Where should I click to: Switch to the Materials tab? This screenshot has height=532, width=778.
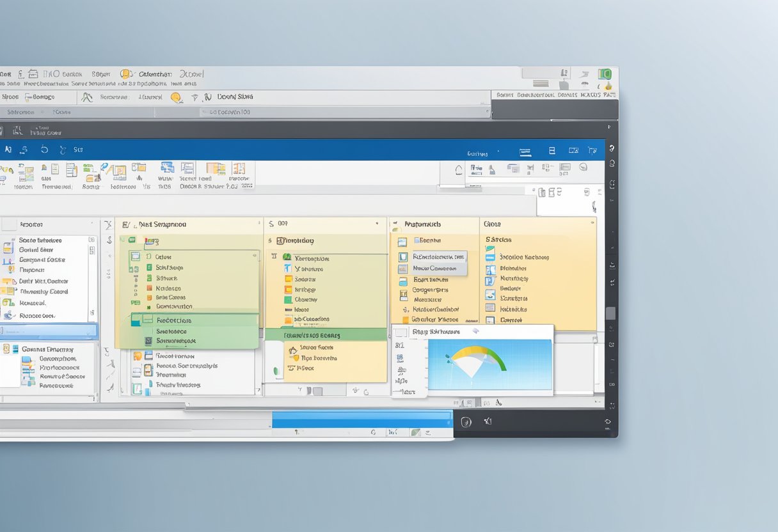pyautogui.click(x=422, y=224)
